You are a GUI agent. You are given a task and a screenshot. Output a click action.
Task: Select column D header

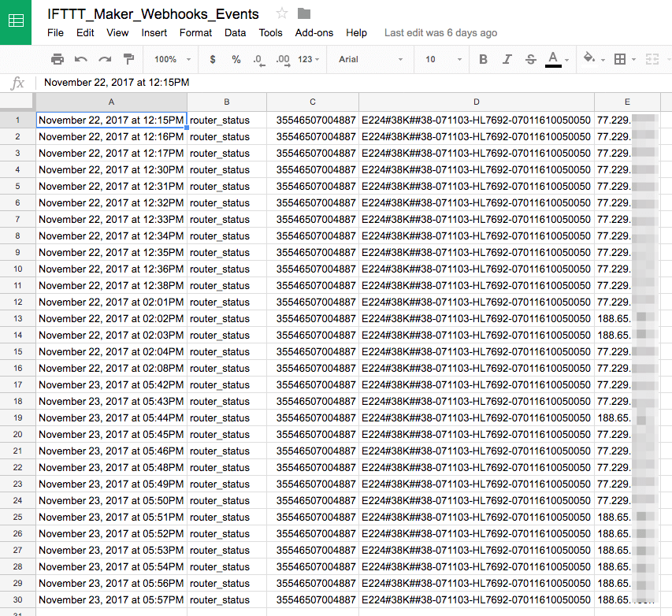(x=477, y=102)
